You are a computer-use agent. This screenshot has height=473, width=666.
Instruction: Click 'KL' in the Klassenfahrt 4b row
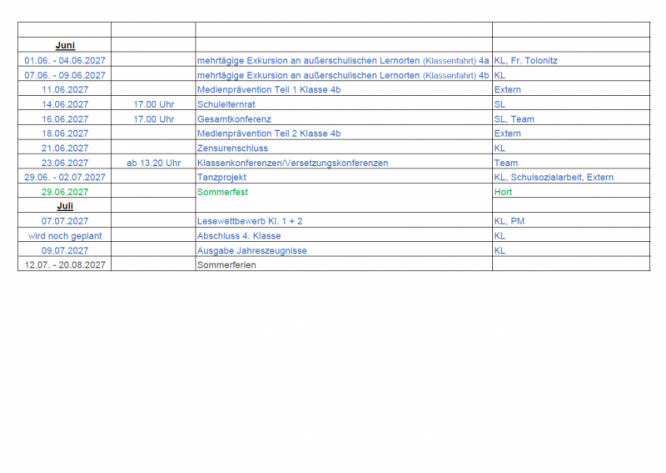(x=500, y=75)
